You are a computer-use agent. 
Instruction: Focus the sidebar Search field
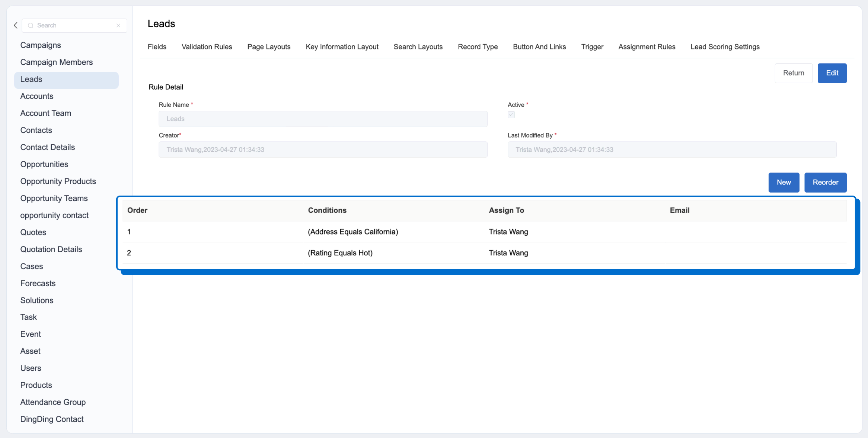click(74, 25)
